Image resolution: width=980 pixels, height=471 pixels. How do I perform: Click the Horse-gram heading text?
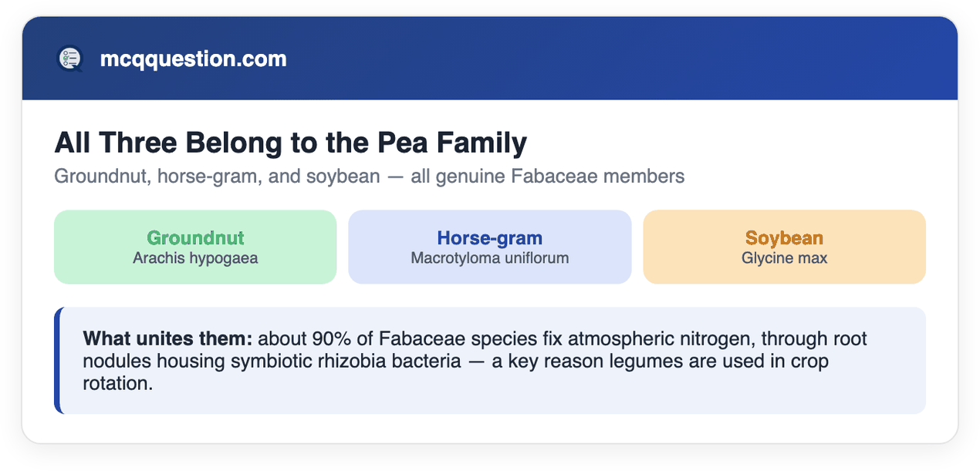point(489,237)
